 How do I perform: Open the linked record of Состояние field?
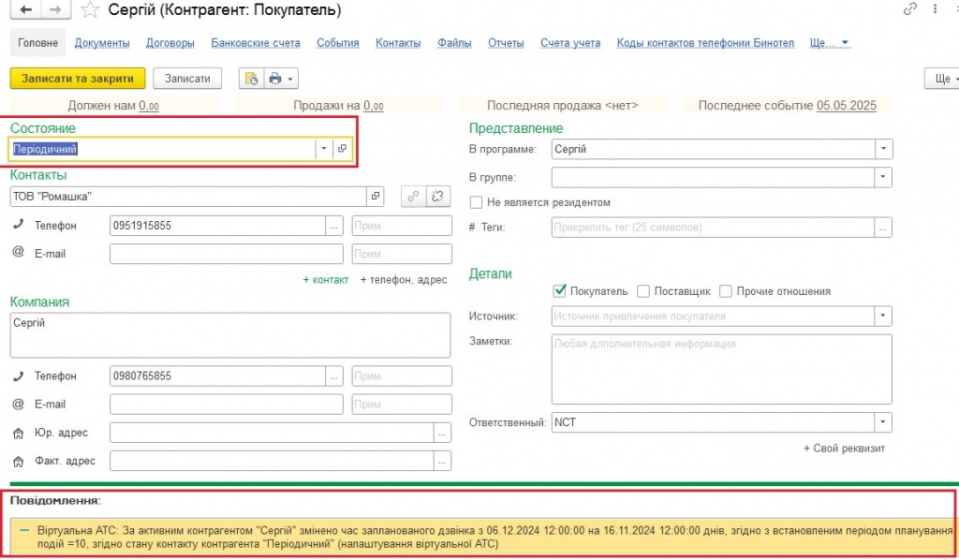tap(343, 149)
